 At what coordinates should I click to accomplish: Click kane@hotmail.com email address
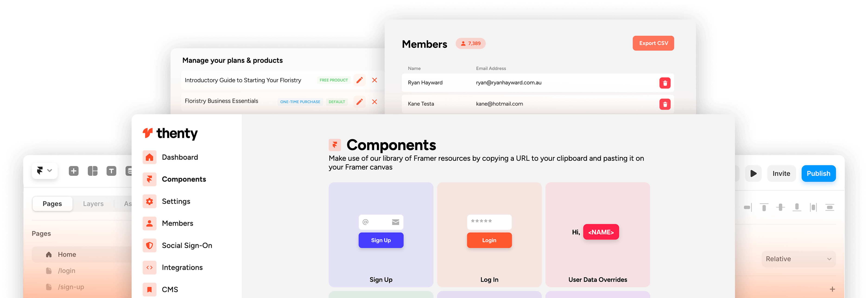point(499,104)
